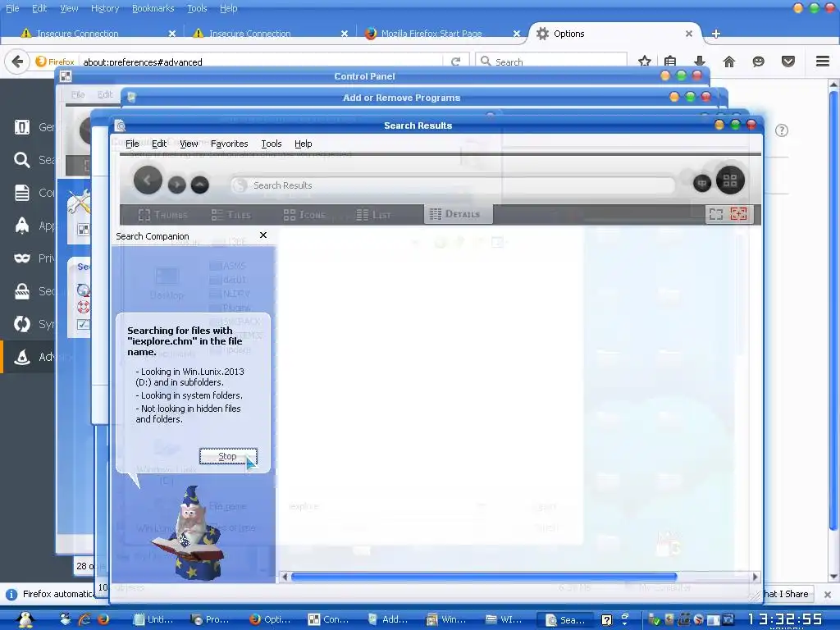840x630 pixels.
Task: Open Firefox downloads arrow
Action: click(700, 61)
